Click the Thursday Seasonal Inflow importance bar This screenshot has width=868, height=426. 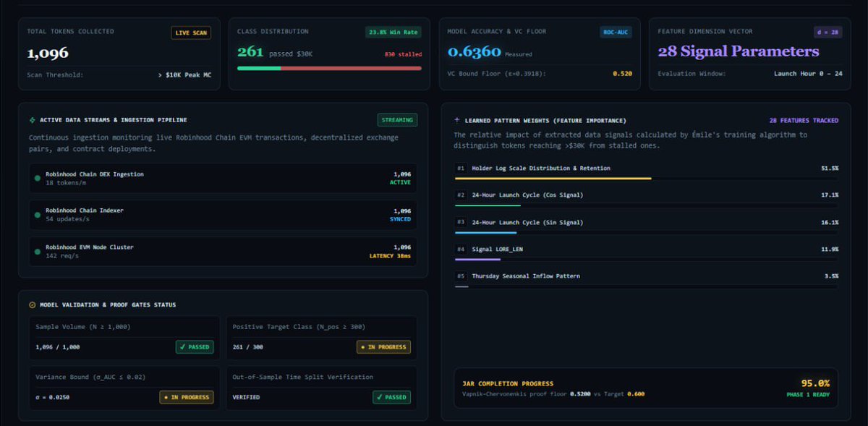[461, 286]
